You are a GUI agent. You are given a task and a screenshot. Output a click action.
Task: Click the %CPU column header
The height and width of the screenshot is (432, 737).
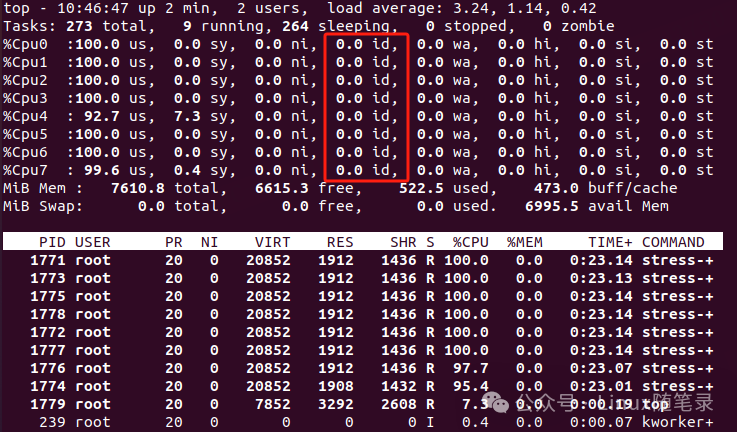[x=471, y=242]
